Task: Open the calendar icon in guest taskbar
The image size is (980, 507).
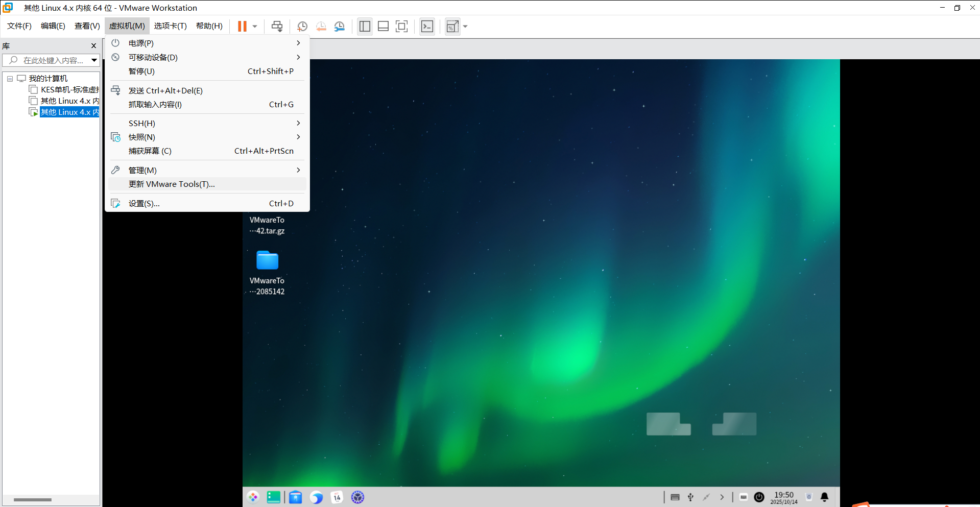Action: tap(337, 497)
